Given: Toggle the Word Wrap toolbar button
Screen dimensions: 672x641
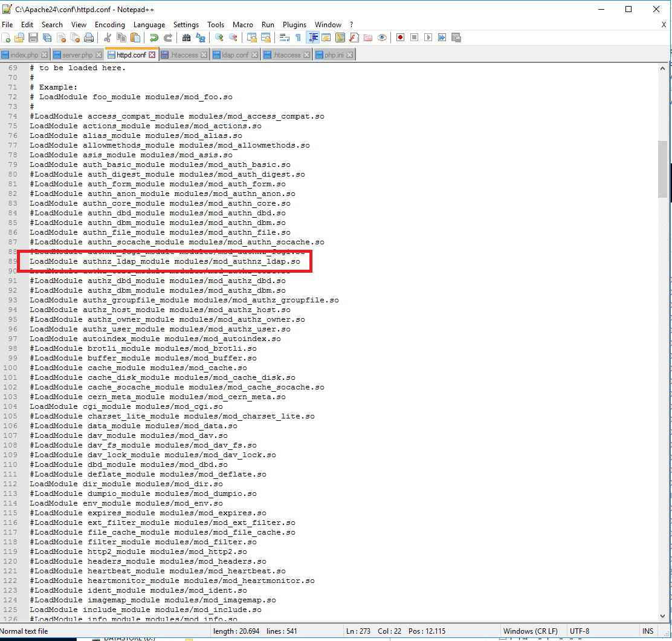Looking at the screenshot, I should (285, 37).
